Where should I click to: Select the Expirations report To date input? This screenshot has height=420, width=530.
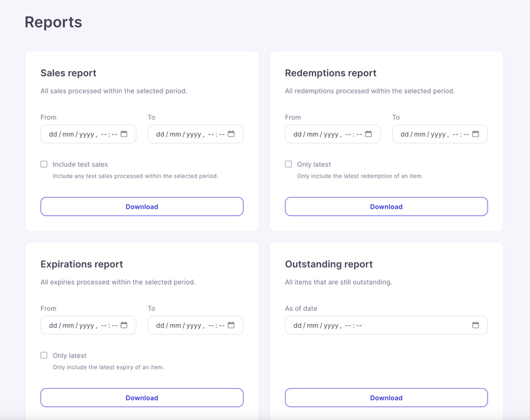coord(195,325)
